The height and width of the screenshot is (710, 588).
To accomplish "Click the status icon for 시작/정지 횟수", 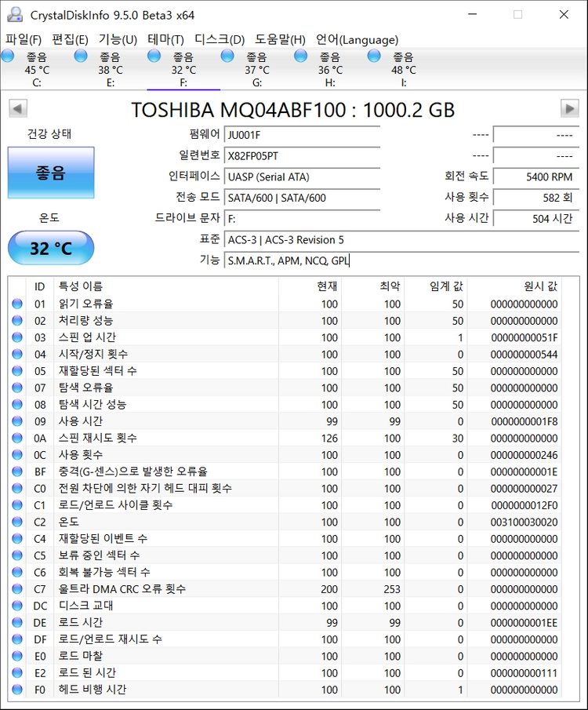I will tap(17, 354).
